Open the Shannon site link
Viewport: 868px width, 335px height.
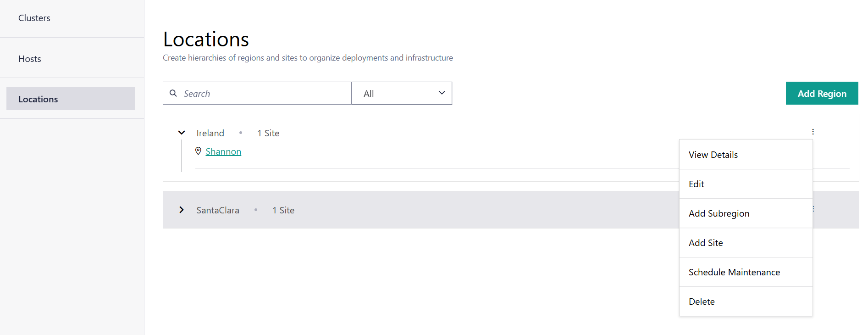tap(223, 151)
